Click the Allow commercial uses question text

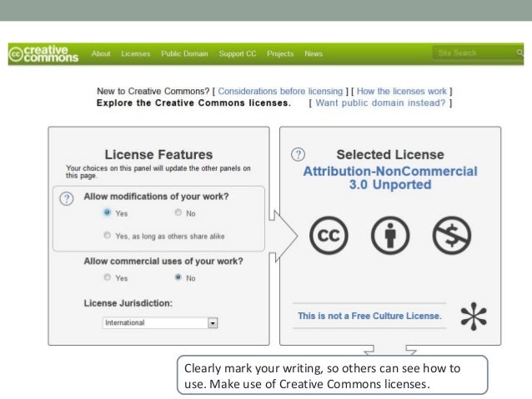(163, 261)
